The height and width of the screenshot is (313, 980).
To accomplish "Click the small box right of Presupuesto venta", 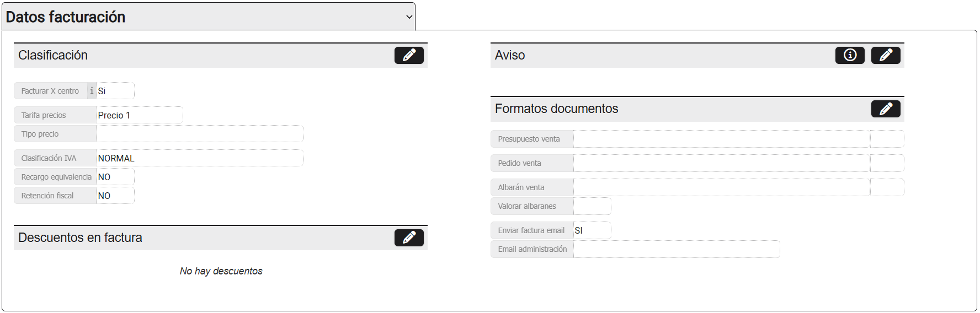I will tap(887, 139).
